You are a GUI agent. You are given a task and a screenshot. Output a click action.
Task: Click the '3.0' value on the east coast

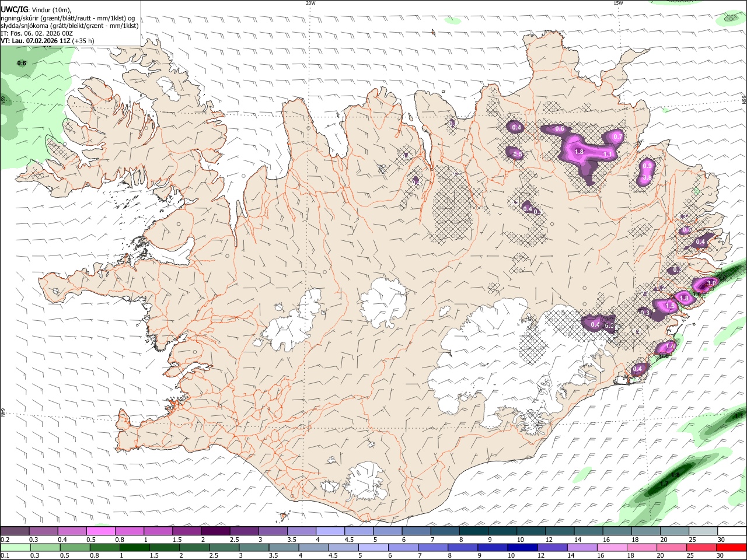tap(711, 283)
